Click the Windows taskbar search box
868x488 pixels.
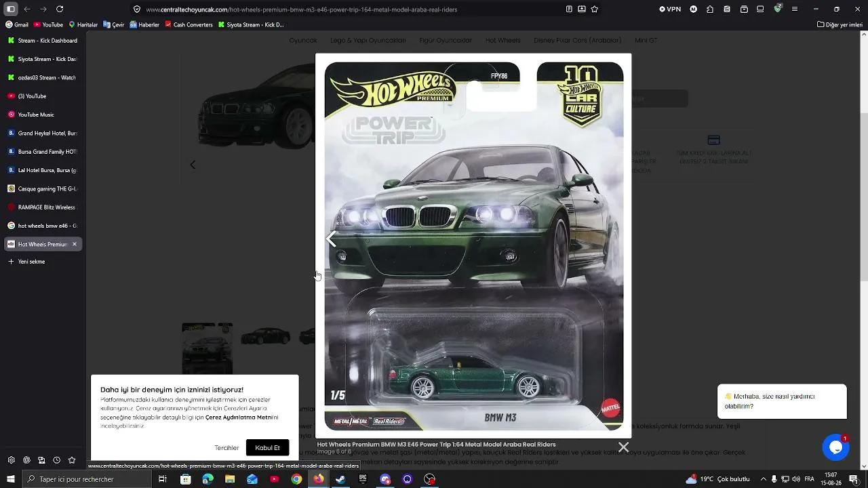(x=86, y=479)
